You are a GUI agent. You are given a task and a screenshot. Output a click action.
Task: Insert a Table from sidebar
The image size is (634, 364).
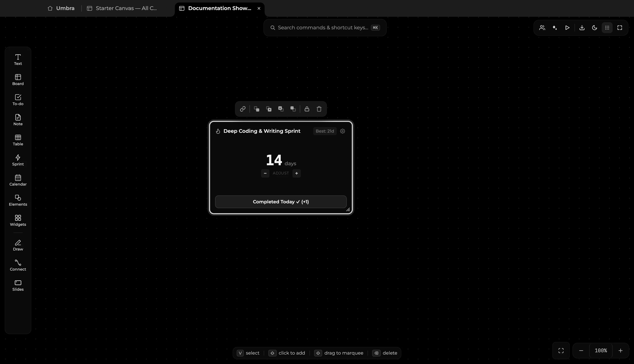pos(18,140)
